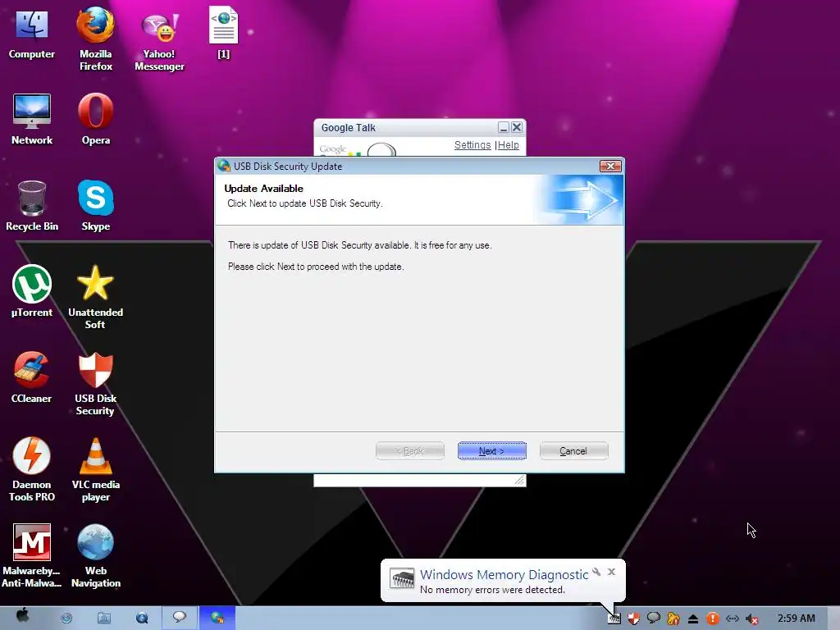Minimize the Google Talk window
This screenshot has height=630, width=840.
(503, 127)
